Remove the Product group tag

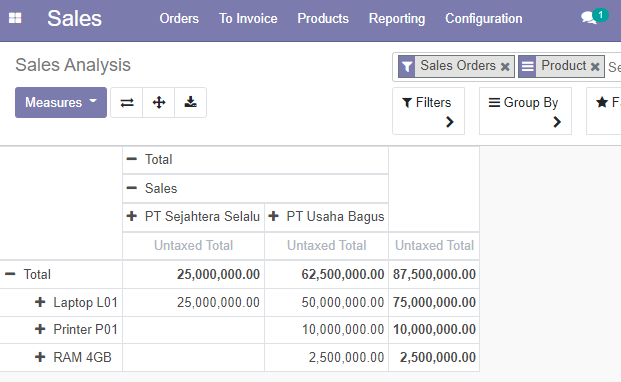point(595,67)
